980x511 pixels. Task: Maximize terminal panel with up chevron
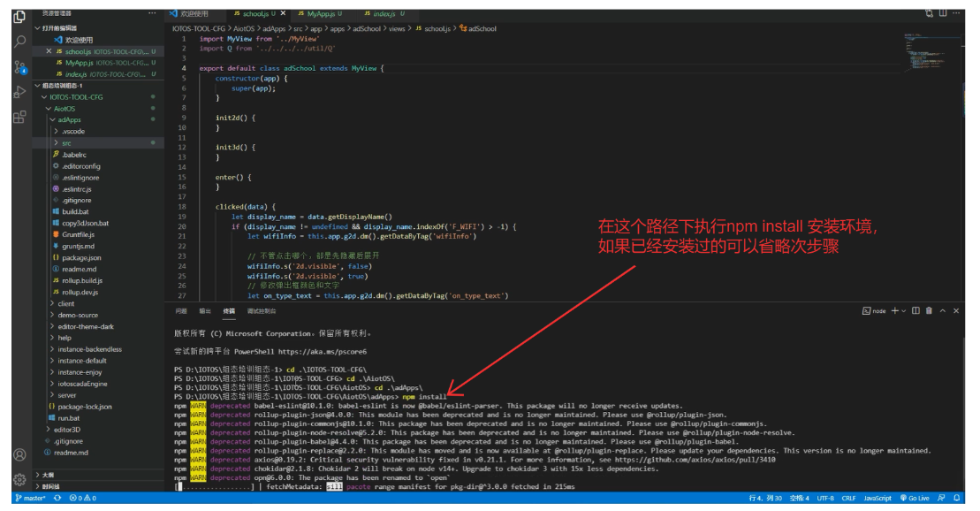click(x=943, y=311)
